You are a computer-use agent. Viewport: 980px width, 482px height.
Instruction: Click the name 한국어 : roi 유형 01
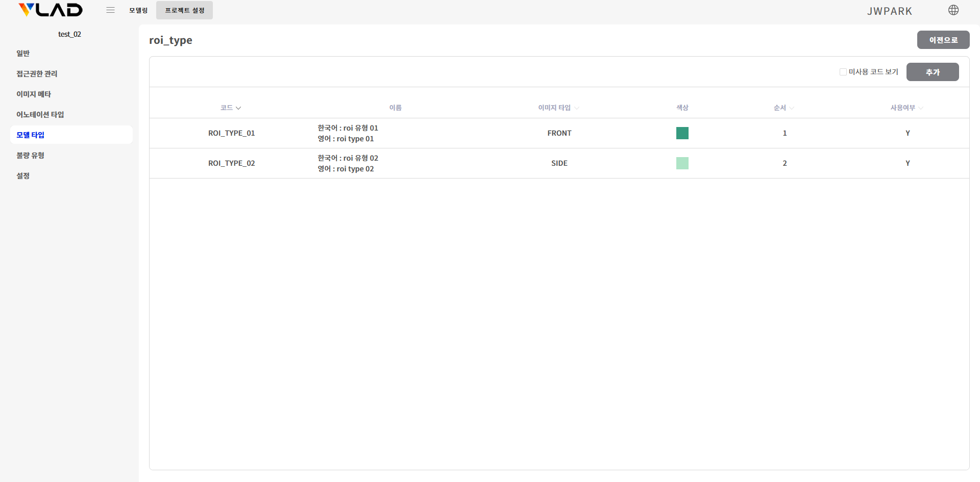pos(348,128)
